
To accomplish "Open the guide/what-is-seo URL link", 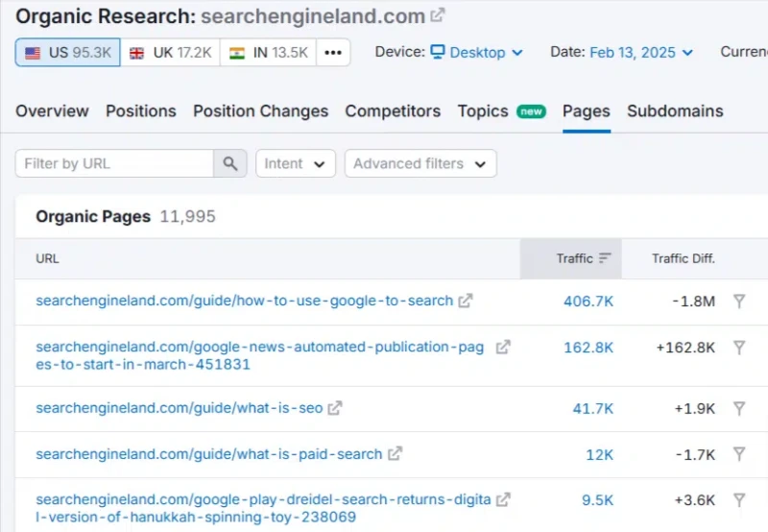I will [x=180, y=408].
